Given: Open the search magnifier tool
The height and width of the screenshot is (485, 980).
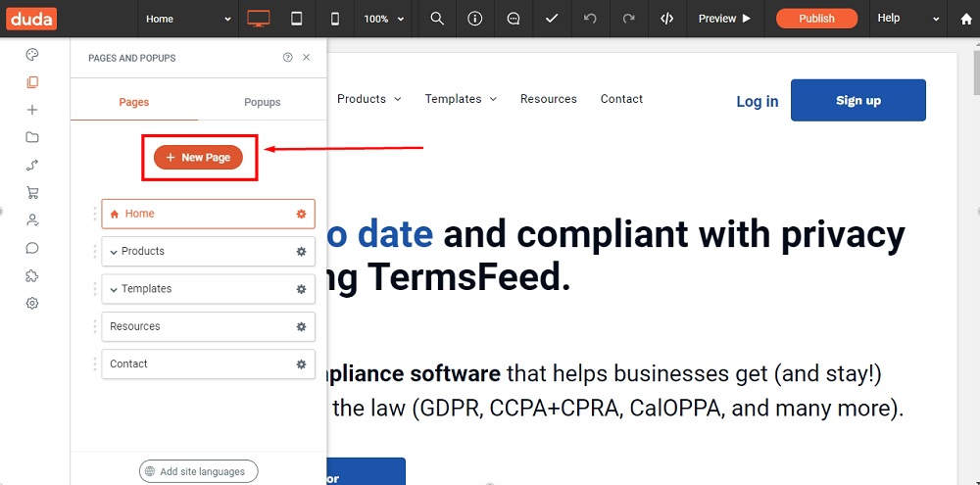Looking at the screenshot, I should [437, 19].
